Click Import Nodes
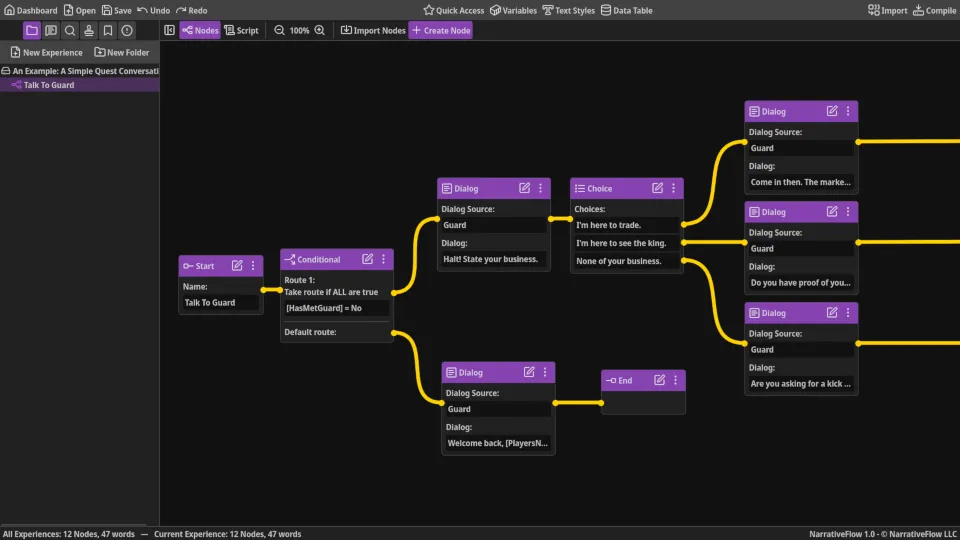 (x=373, y=30)
